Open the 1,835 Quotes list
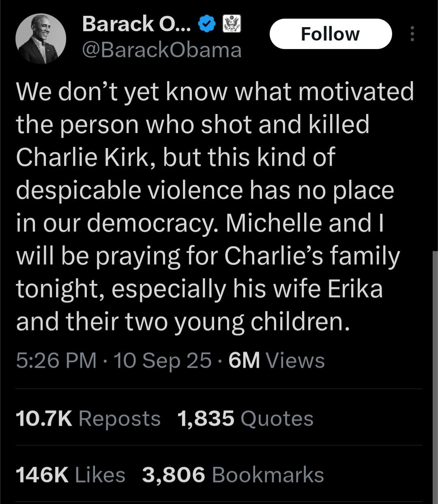438x504 pixels. 245,418
